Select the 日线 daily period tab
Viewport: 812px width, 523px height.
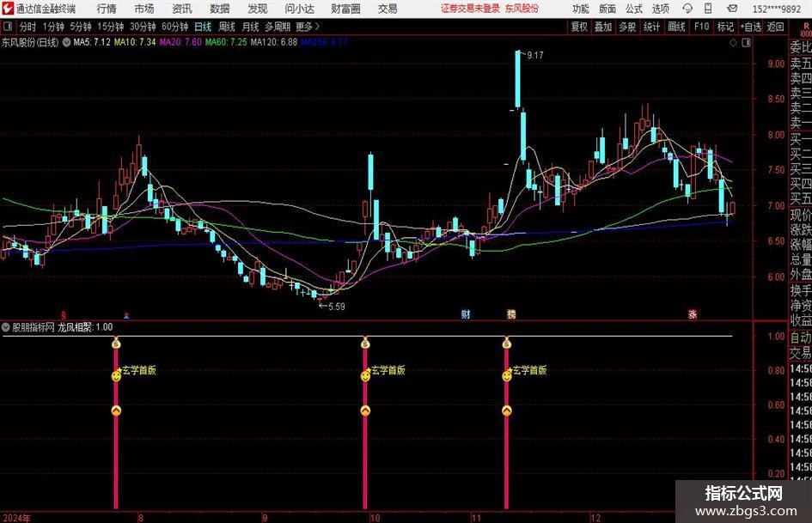(x=203, y=27)
